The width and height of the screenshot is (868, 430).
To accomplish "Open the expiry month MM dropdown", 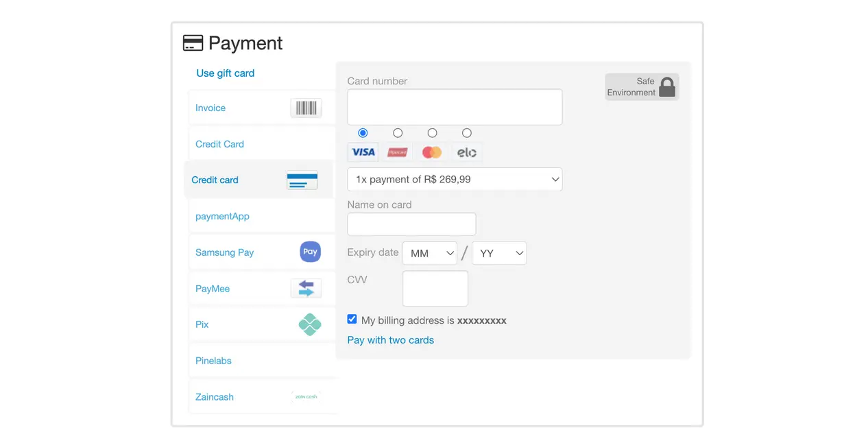I will pyautogui.click(x=430, y=253).
